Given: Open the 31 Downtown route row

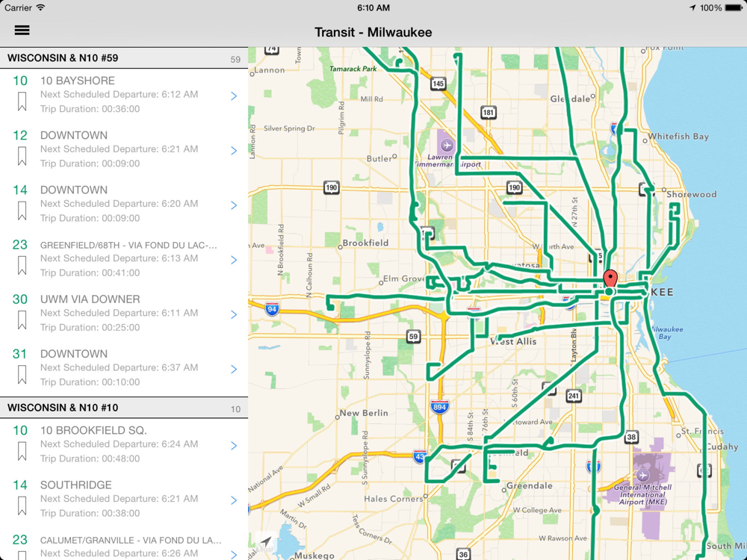Looking at the screenshot, I should point(124,367).
